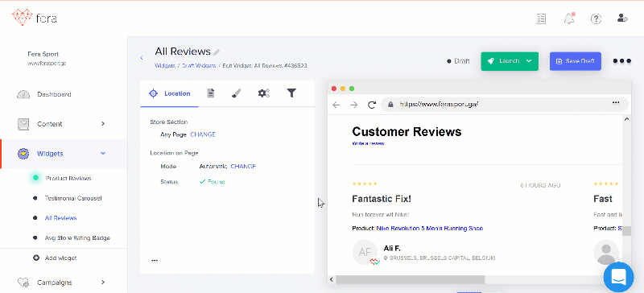Click the Campaigns heart icon
Image resolution: width=644 pixels, height=293 pixels.
point(23,283)
